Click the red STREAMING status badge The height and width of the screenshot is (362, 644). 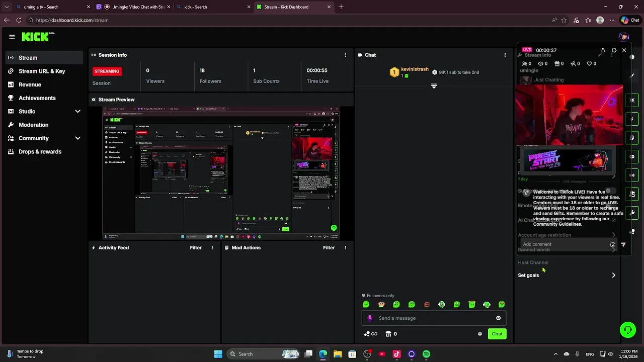pyautogui.click(x=107, y=71)
